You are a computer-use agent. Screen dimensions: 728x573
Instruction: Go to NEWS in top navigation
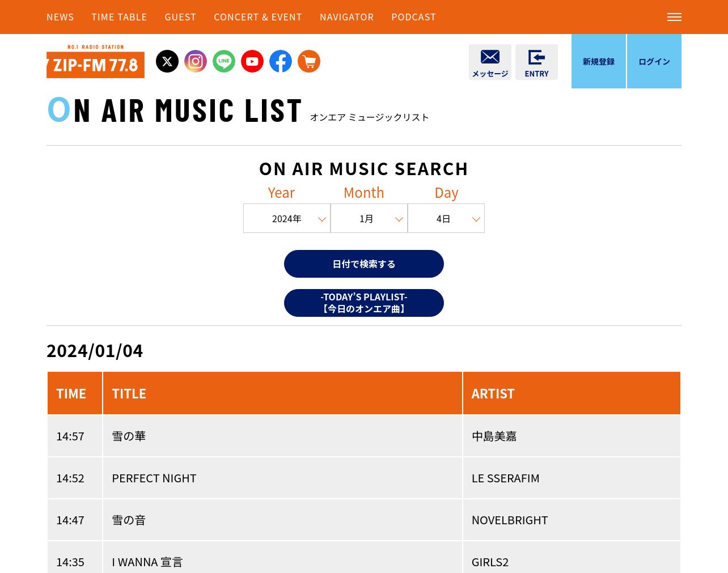tap(60, 17)
